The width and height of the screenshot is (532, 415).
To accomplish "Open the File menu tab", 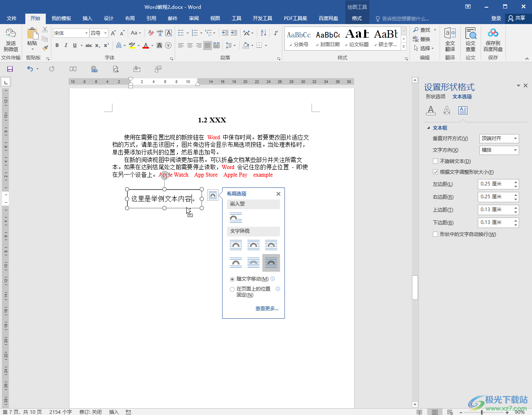I will click(x=12, y=18).
